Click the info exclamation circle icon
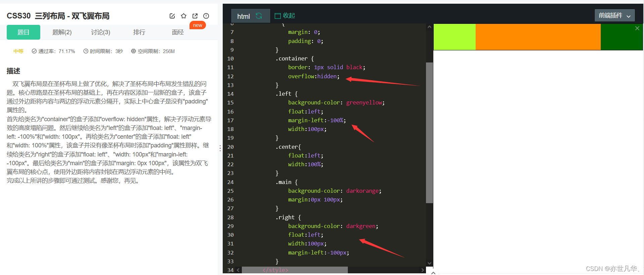 coord(206,16)
